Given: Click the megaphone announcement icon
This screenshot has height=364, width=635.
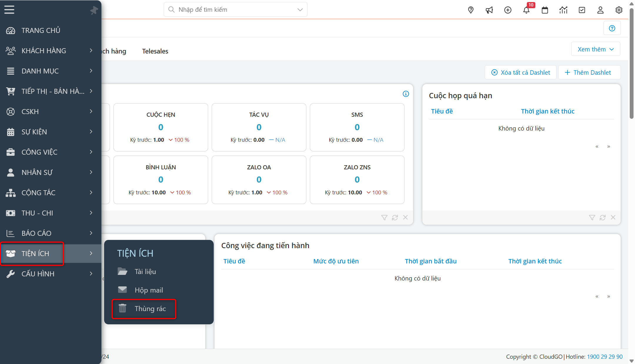Looking at the screenshot, I should [x=489, y=10].
